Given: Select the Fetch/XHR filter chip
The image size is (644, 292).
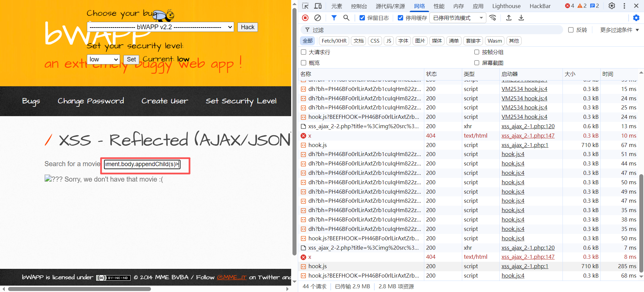Looking at the screenshot, I should click(x=334, y=41).
